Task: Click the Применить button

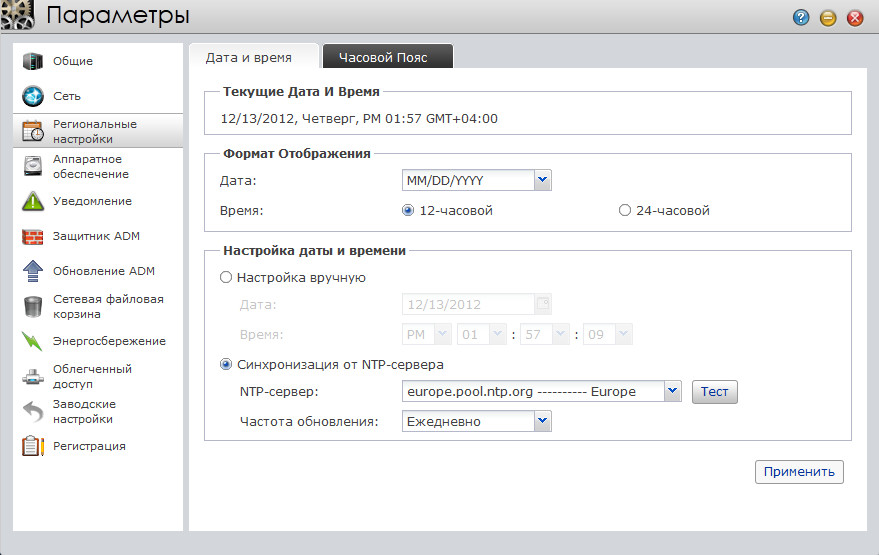Action: 799,471
